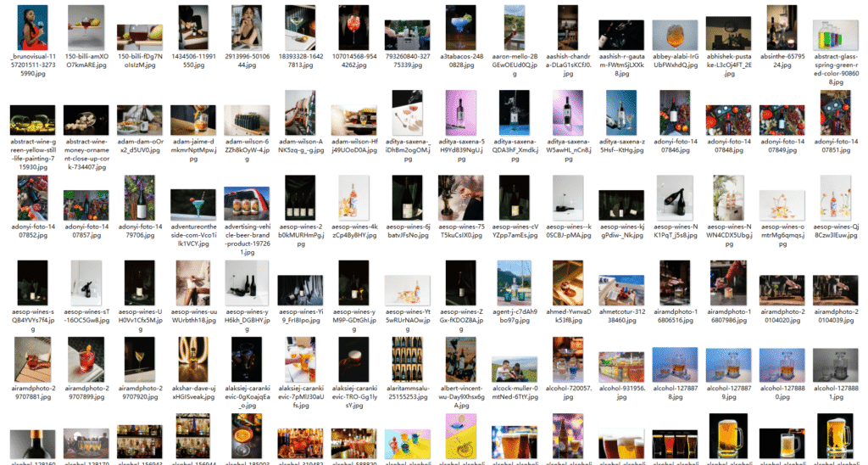Select the ahmetcotur-31238460.jpg thumbnail
This screenshot has height=465, width=868.
[x=621, y=290]
